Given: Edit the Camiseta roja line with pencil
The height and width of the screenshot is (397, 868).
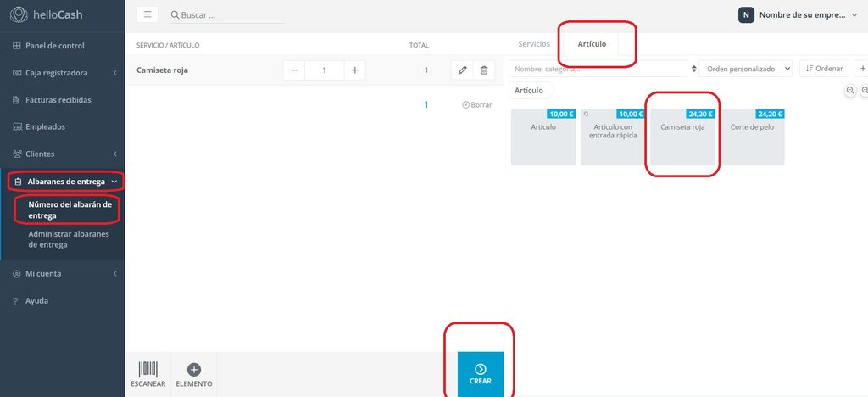Looking at the screenshot, I should [x=462, y=70].
